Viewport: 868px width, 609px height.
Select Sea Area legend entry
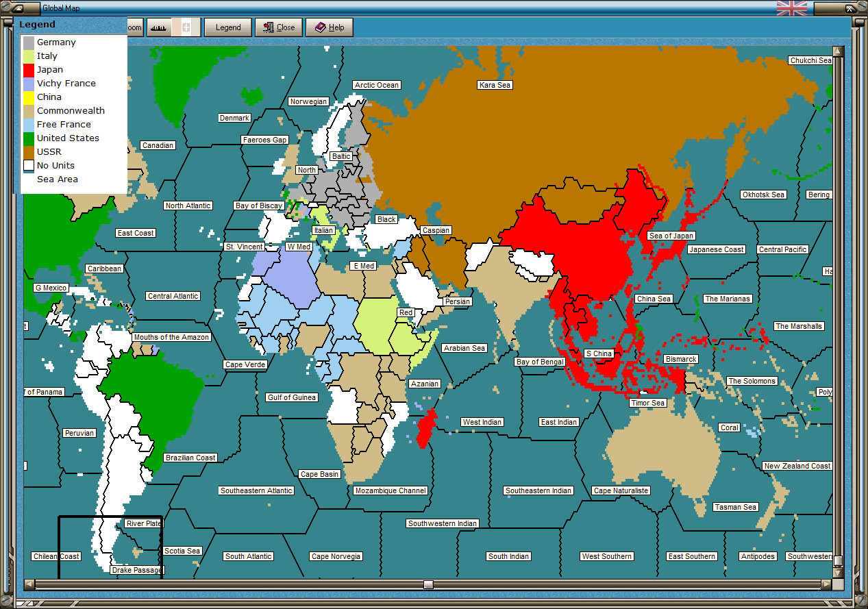[58, 179]
